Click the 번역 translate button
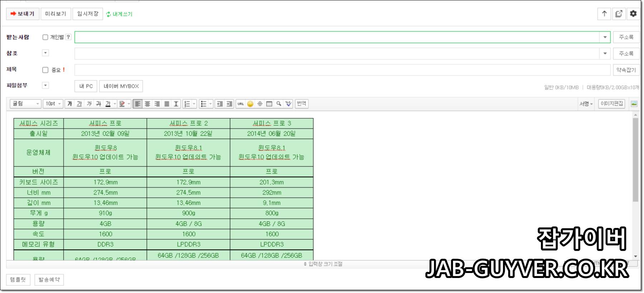Screen dimensions: 644x293 point(302,104)
